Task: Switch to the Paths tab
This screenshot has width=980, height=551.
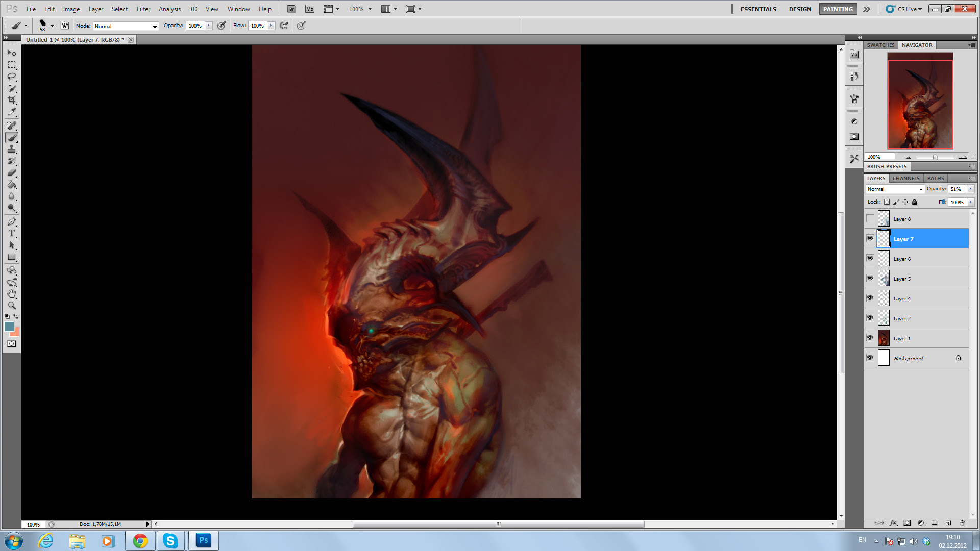Action: (x=936, y=178)
